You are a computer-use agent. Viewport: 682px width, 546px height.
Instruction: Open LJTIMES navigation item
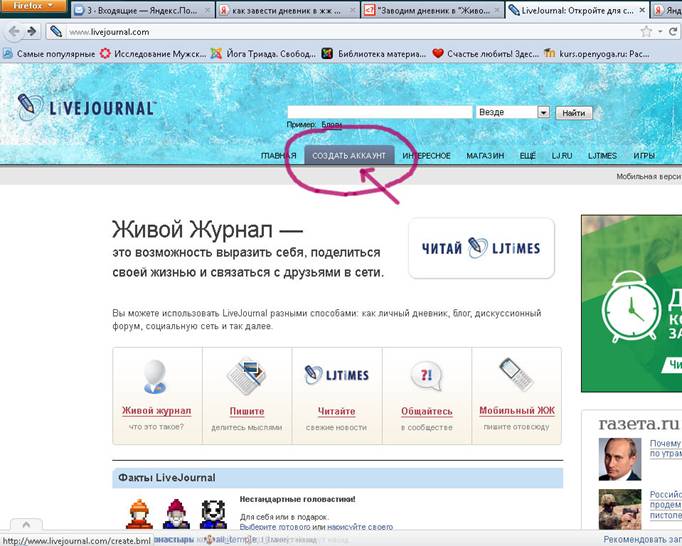click(602, 156)
